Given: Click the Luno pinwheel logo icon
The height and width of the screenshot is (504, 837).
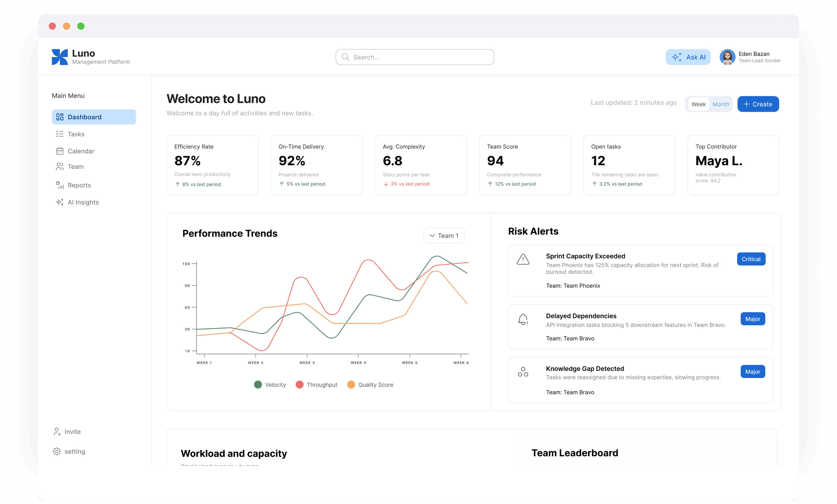Looking at the screenshot, I should (x=59, y=57).
